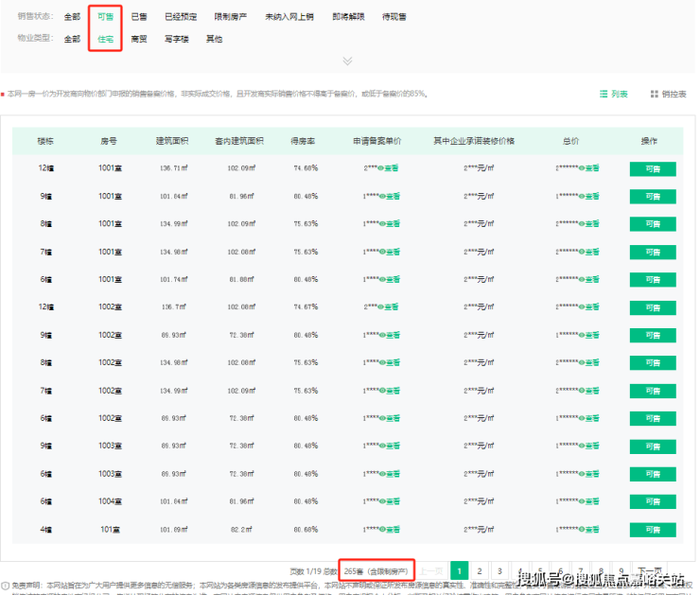Go to page 1 in pagination

pos(459,571)
